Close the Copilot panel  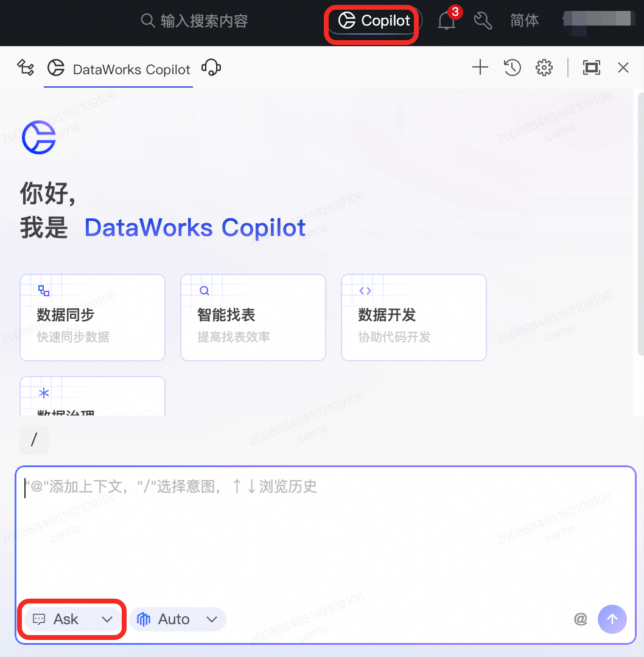point(623,68)
